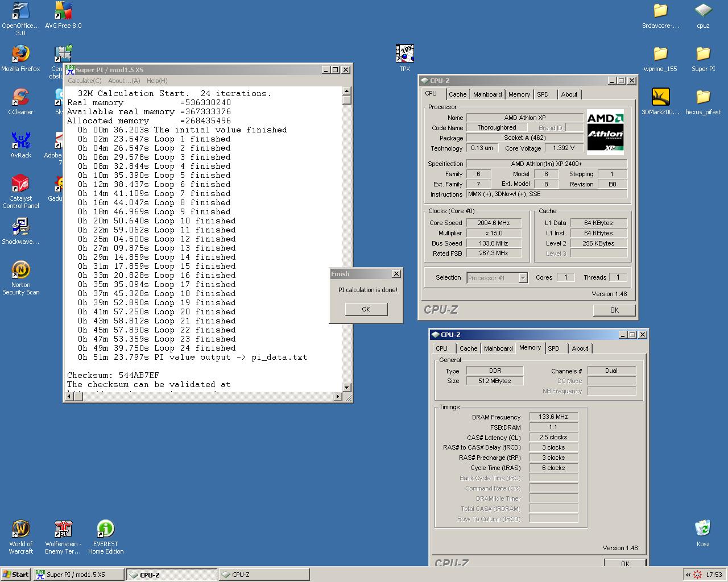
Task: Expand hidden system tray icons chevron
Action: pos(688,575)
